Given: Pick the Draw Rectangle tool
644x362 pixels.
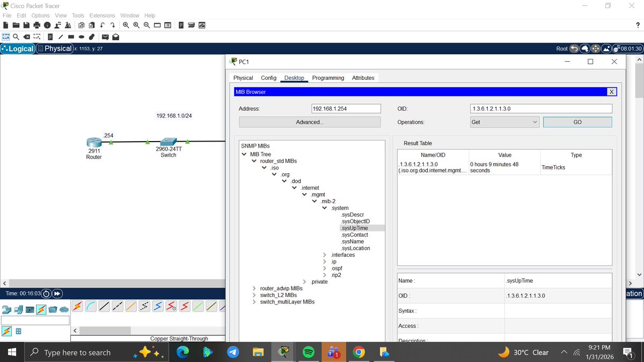Looking at the screenshot, I should tap(71, 36).
